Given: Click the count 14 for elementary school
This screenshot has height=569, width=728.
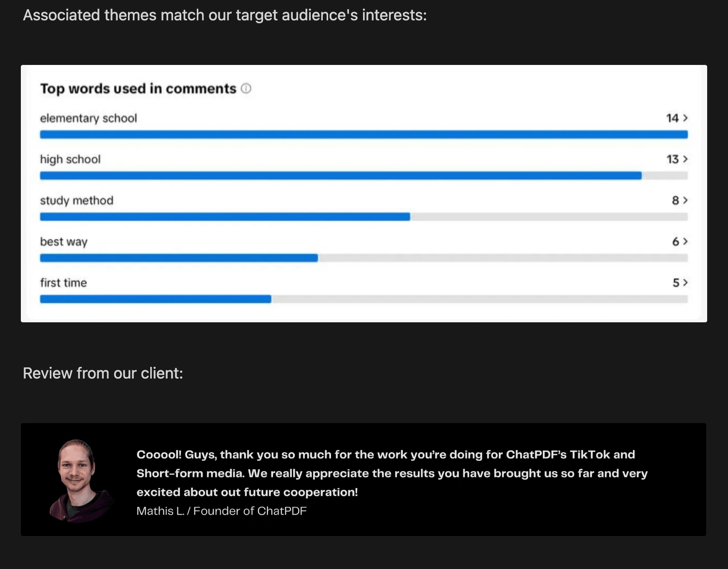Looking at the screenshot, I should pyautogui.click(x=672, y=118).
